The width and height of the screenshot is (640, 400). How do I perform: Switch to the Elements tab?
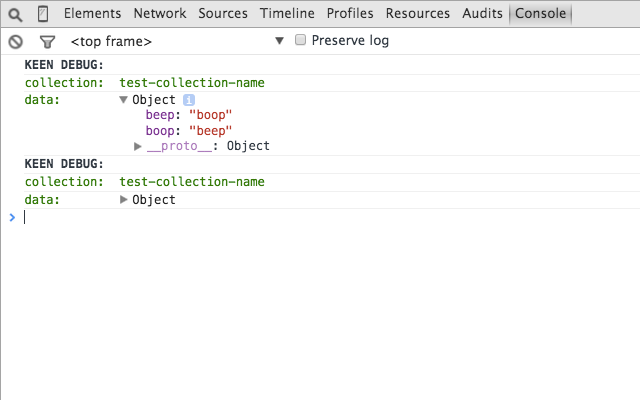(92, 13)
